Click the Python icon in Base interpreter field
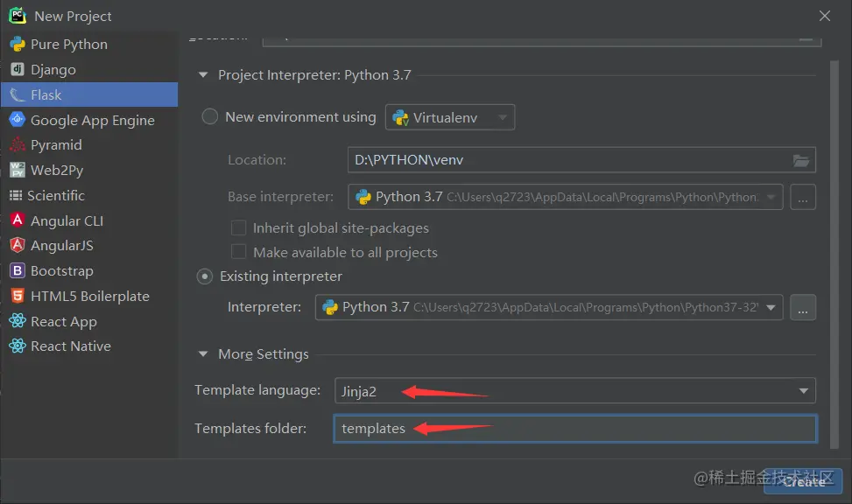 click(x=363, y=197)
